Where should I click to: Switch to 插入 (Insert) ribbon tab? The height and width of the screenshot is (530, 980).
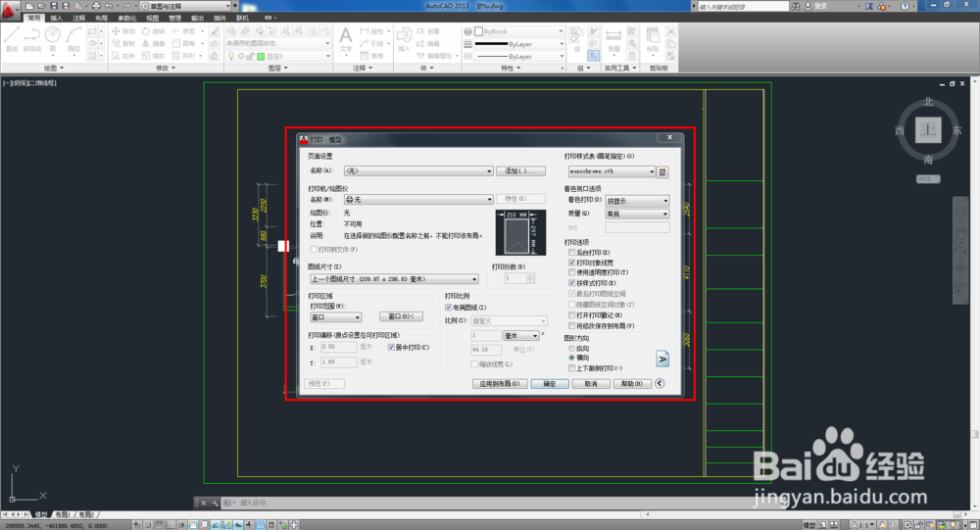coord(56,19)
